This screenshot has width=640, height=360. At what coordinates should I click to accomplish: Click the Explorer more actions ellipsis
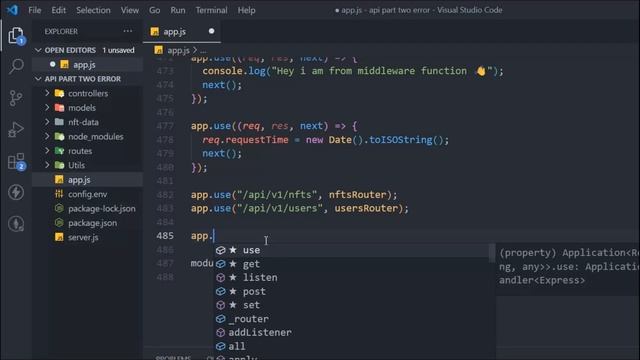tap(127, 31)
